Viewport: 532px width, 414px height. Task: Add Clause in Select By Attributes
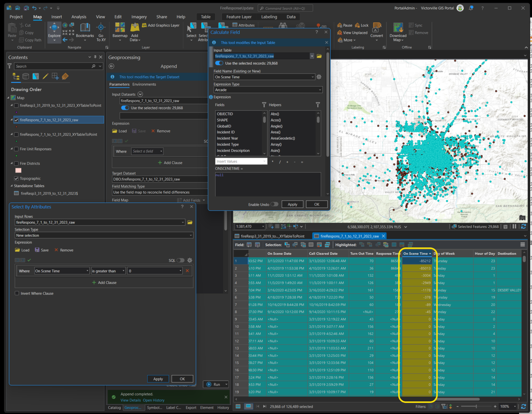(104, 282)
